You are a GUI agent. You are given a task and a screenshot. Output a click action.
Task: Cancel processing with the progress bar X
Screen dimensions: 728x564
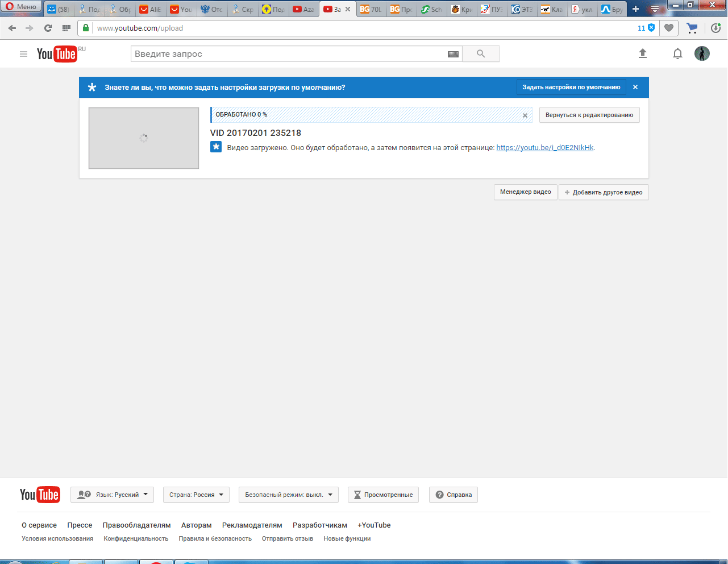point(525,115)
